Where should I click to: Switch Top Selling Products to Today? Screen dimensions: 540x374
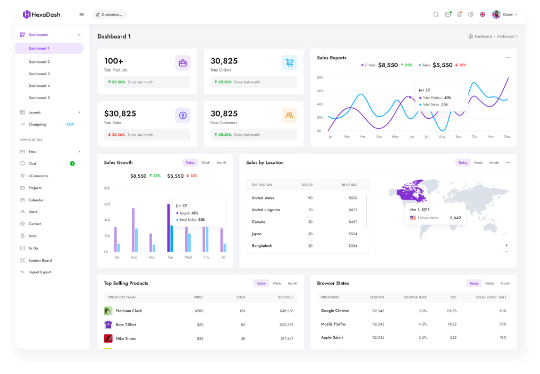pos(261,283)
